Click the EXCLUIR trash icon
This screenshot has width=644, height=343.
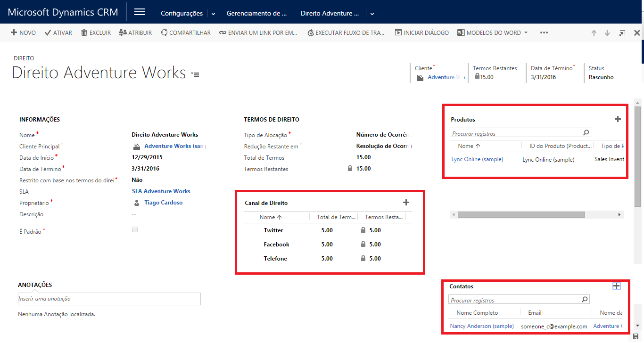(84, 33)
